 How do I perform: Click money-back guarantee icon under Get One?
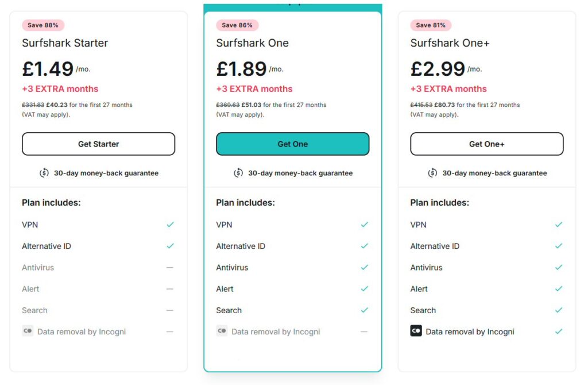click(238, 173)
